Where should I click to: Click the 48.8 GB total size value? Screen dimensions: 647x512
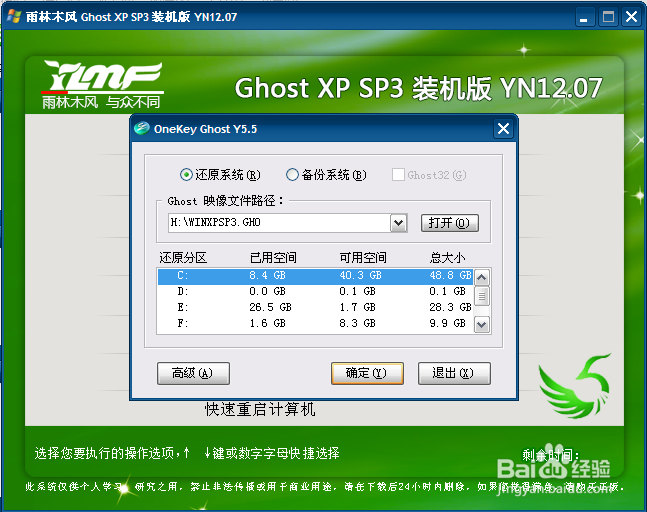pyautogui.click(x=451, y=276)
